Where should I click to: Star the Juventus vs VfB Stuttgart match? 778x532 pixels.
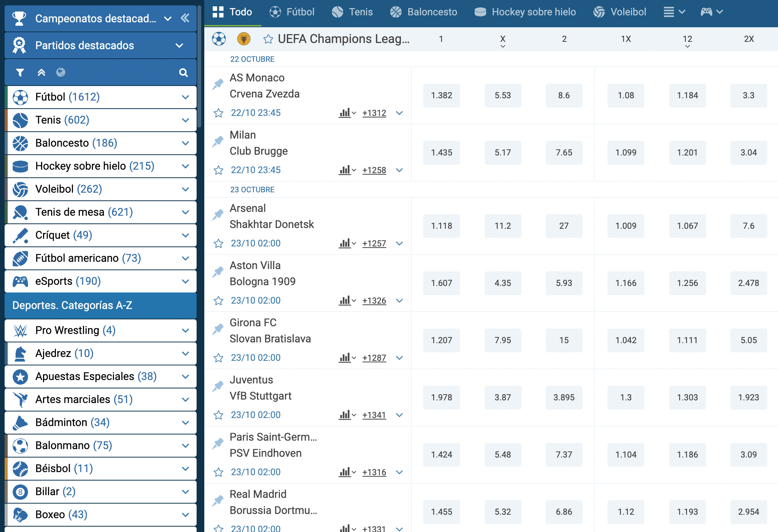point(219,415)
